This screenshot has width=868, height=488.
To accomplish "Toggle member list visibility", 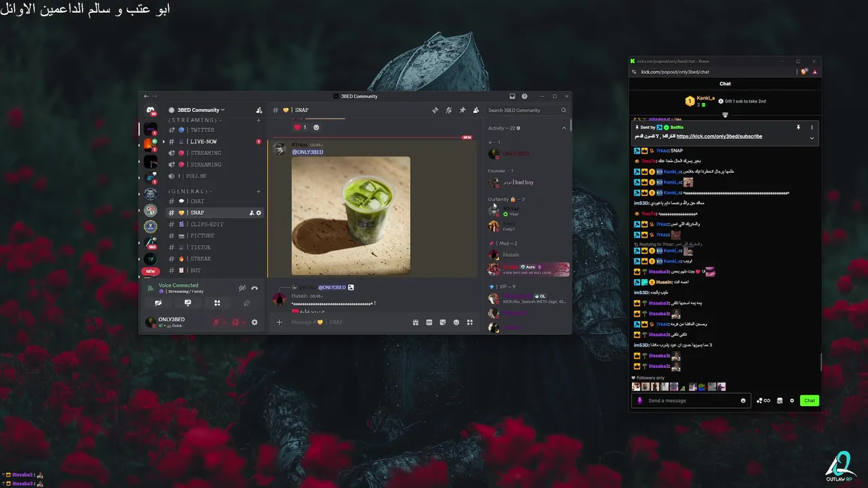I will [x=476, y=110].
